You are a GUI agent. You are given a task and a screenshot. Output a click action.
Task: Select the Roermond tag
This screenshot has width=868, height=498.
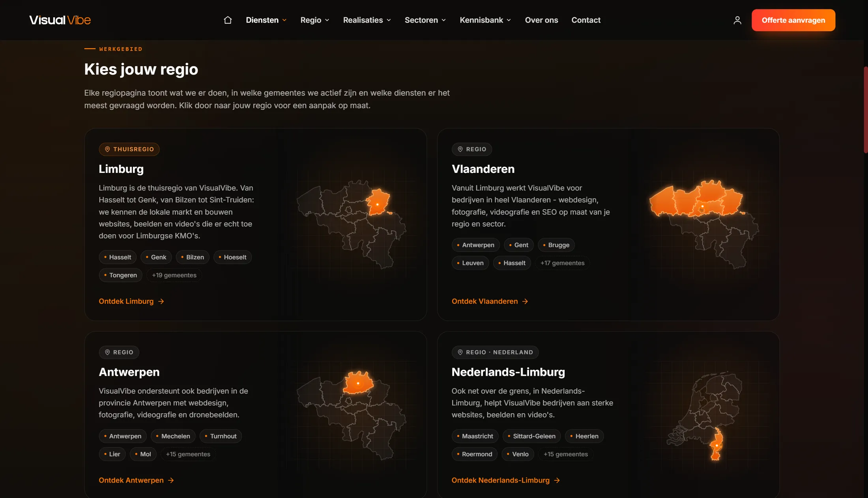[475, 454]
